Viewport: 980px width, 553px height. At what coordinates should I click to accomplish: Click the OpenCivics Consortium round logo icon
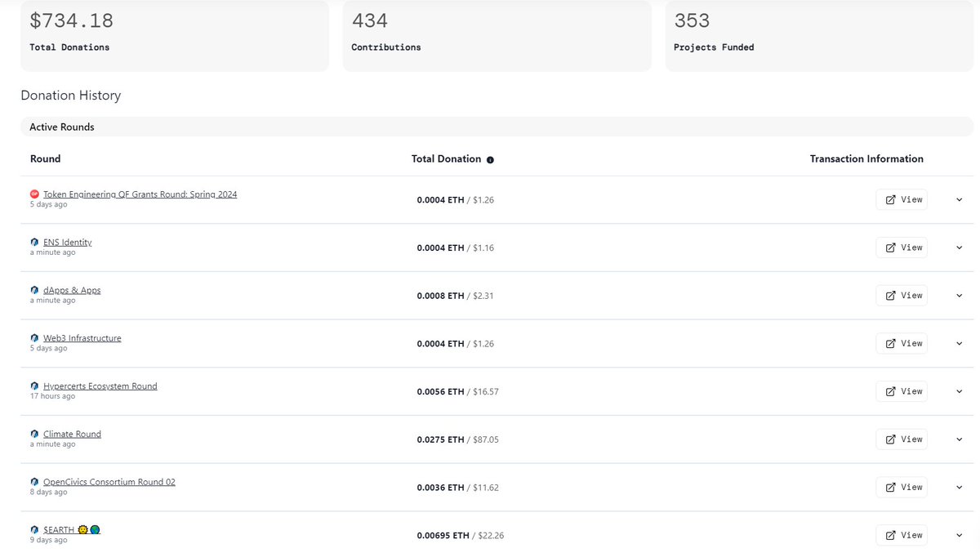[34, 482]
